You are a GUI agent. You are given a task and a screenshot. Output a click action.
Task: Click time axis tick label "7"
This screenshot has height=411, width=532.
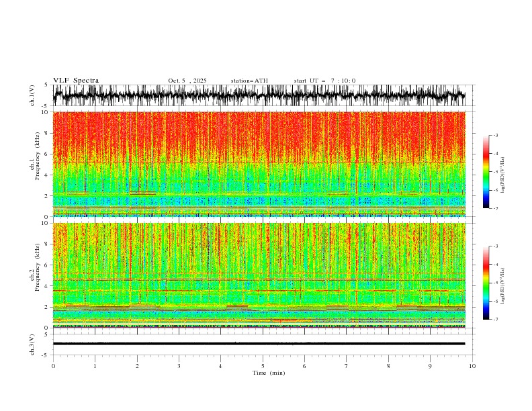[x=347, y=366]
